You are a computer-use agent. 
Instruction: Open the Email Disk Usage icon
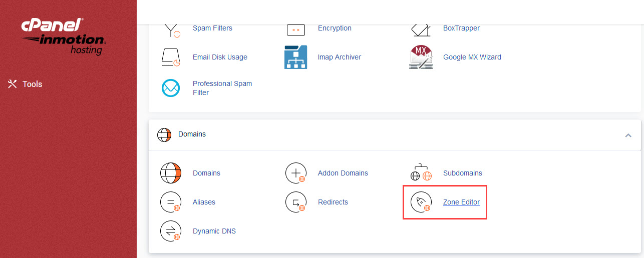(x=170, y=57)
